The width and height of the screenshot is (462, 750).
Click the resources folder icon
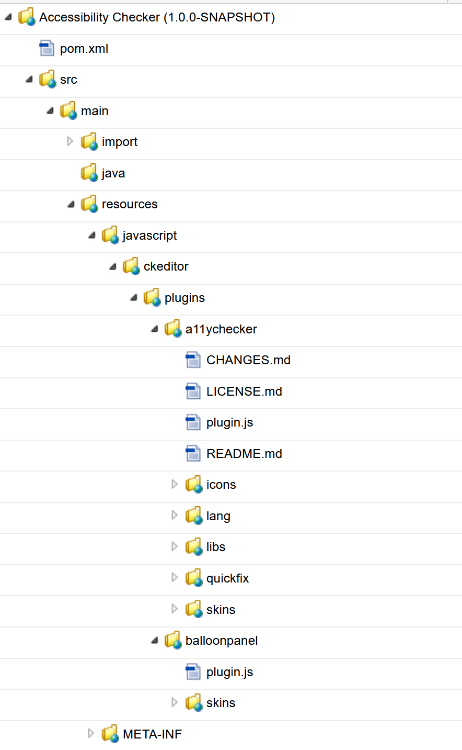click(89, 204)
